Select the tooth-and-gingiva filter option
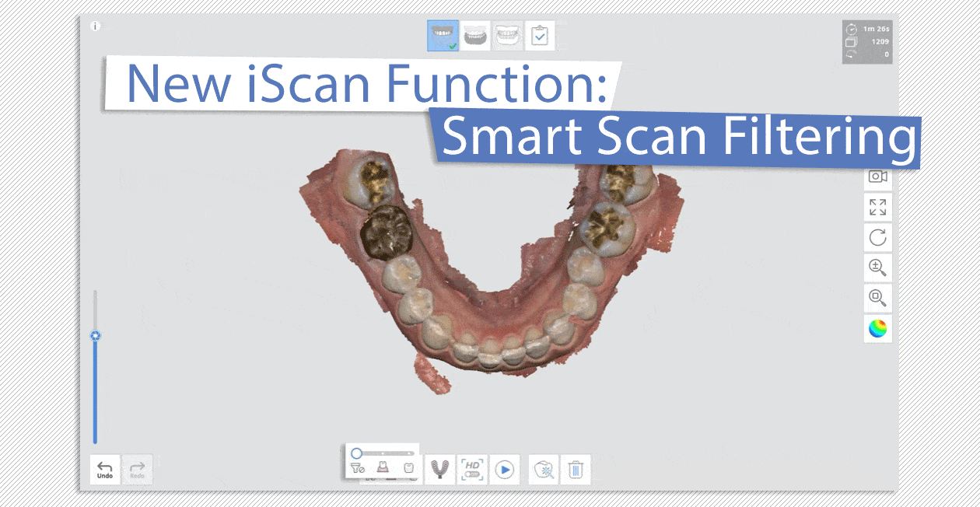Image resolution: width=980 pixels, height=507 pixels. pyautogui.click(x=383, y=468)
